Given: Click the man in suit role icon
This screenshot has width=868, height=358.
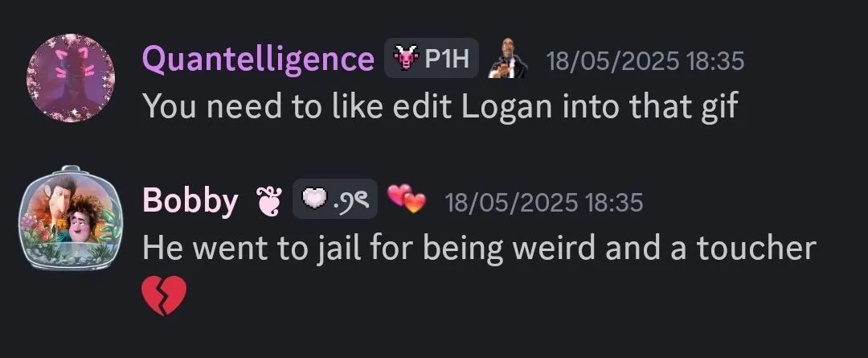Looking at the screenshot, I should pyautogui.click(x=507, y=58).
